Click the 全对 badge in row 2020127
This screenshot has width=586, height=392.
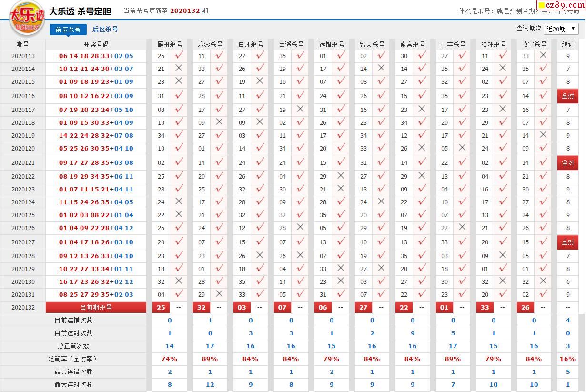tap(568, 242)
